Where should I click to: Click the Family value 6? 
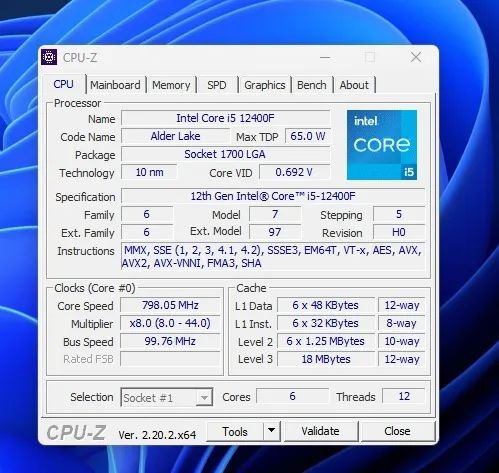pos(147,214)
